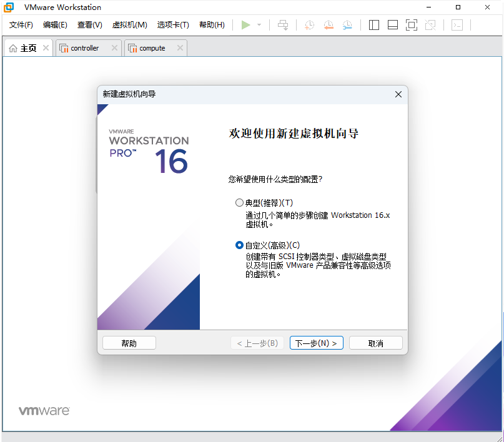Click the green Power On play icon
This screenshot has height=442, width=504.
245,25
